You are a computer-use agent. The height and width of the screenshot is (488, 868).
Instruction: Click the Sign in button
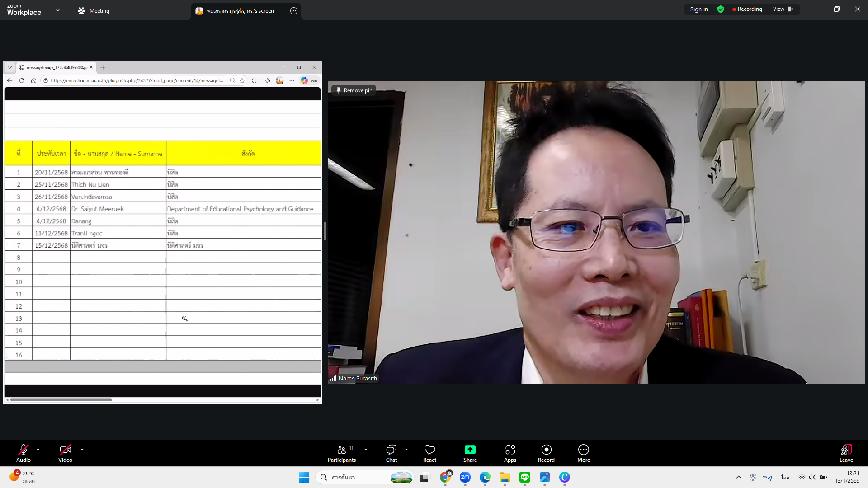699,9
